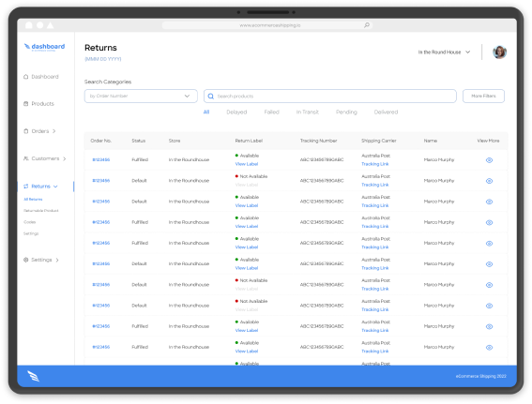Click the dashboard logo in sidebar
The width and height of the screenshot is (532, 404).
(44, 47)
